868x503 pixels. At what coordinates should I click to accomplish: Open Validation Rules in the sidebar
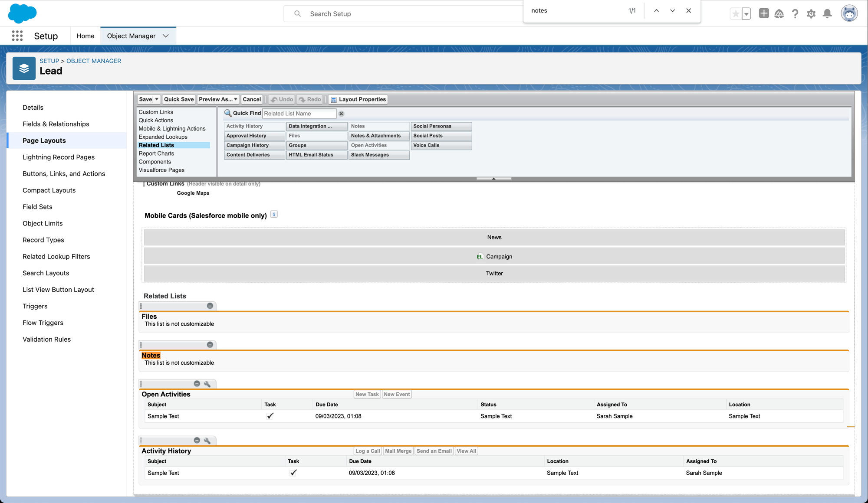pos(46,339)
